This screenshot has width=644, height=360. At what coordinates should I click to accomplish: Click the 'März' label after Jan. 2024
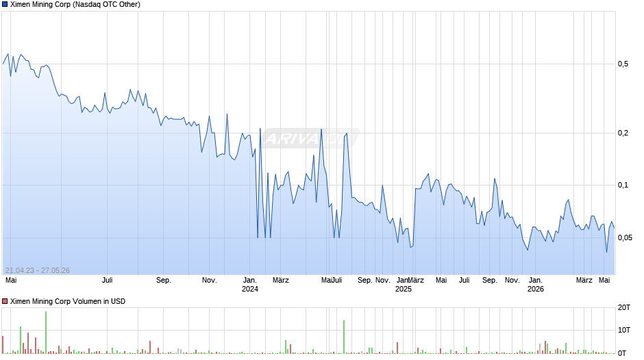pos(280,281)
